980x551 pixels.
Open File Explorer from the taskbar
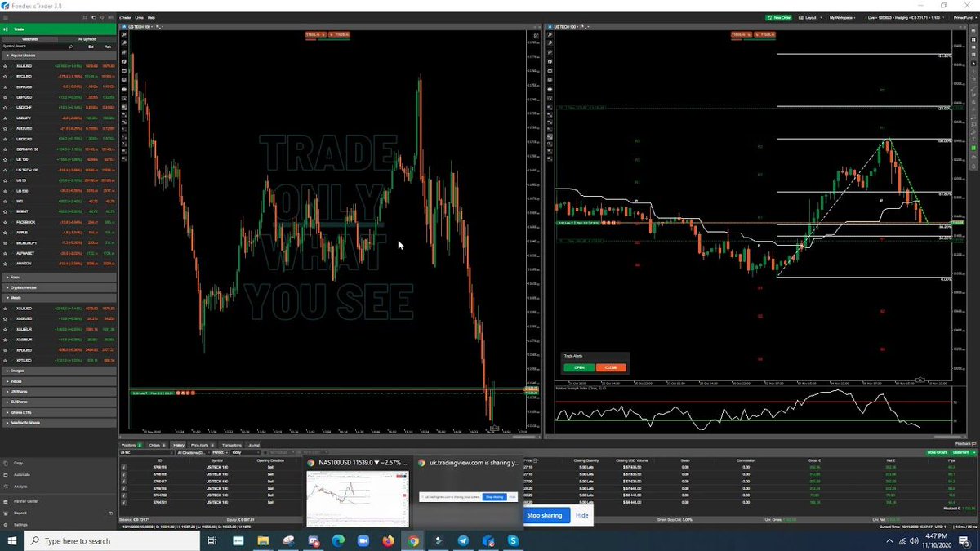click(x=265, y=540)
